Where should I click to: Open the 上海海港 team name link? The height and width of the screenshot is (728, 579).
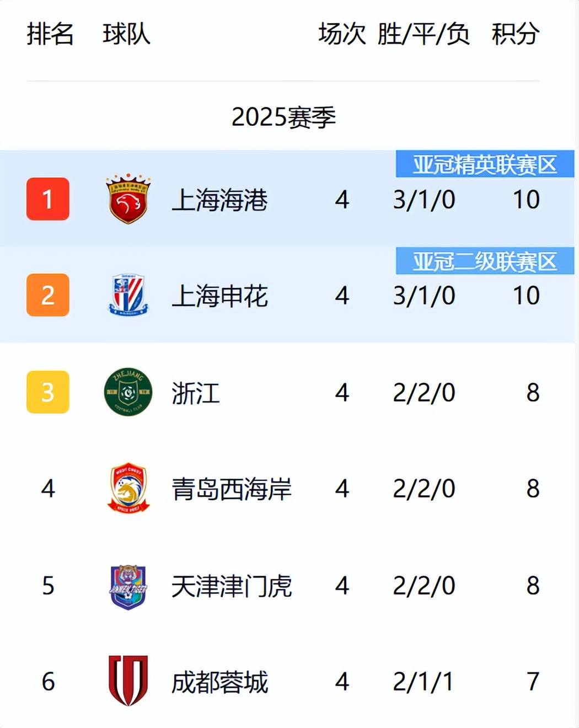(219, 200)
